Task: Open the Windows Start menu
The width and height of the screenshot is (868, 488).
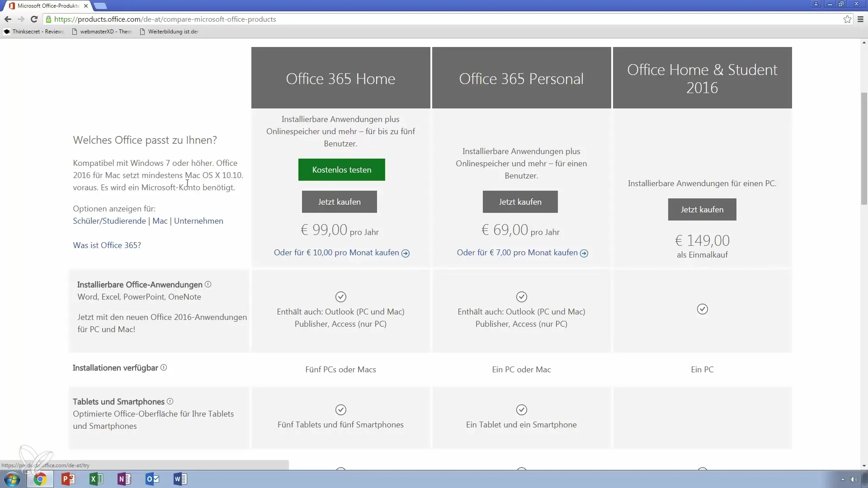Action: (x=12, y=479)
